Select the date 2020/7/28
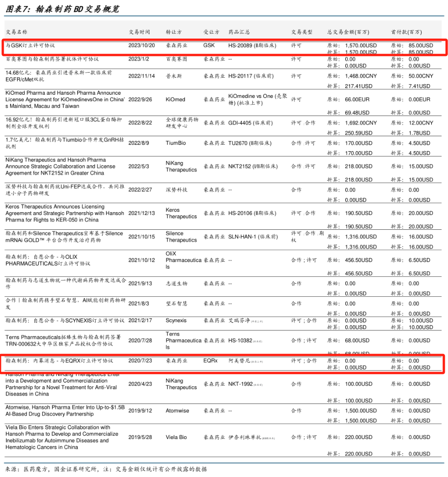The image size is (448, 477). coord(140,340)
